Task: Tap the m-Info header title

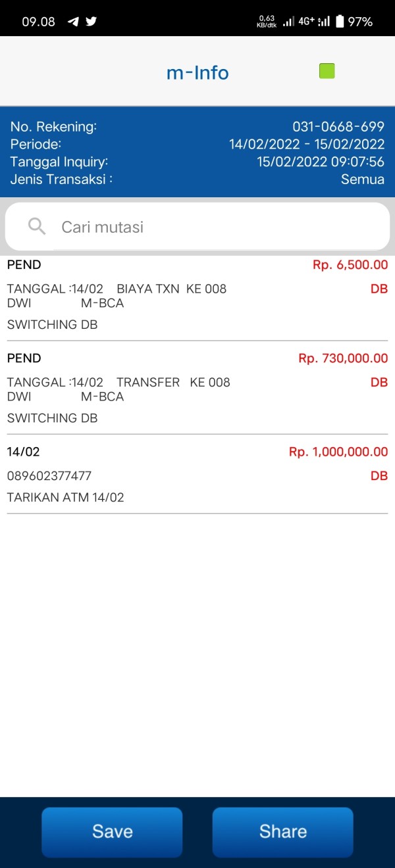Action: point(197,72)
